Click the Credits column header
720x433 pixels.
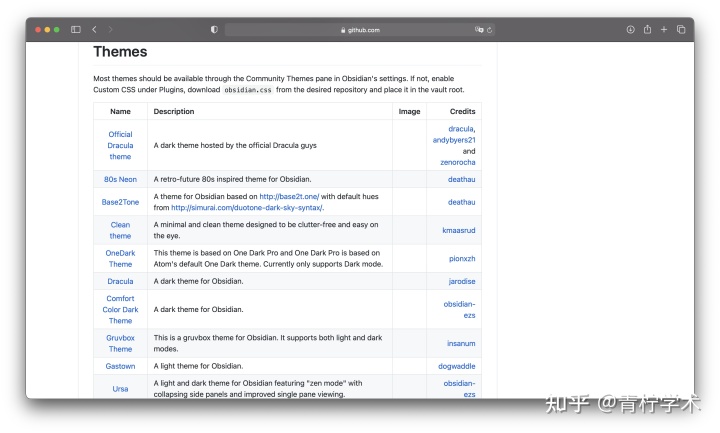tap(462, 111)
